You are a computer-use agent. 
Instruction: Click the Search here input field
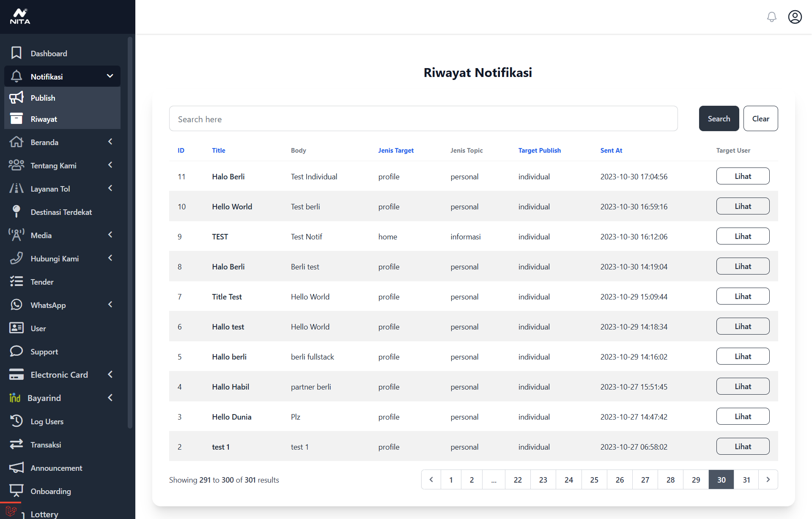coord(423,119)
